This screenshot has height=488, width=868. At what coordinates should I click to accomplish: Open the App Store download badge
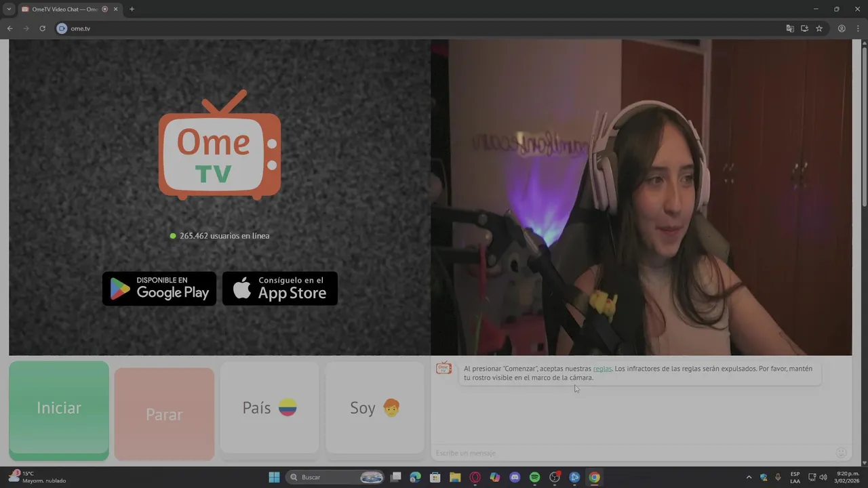click(x=280, y=289)
